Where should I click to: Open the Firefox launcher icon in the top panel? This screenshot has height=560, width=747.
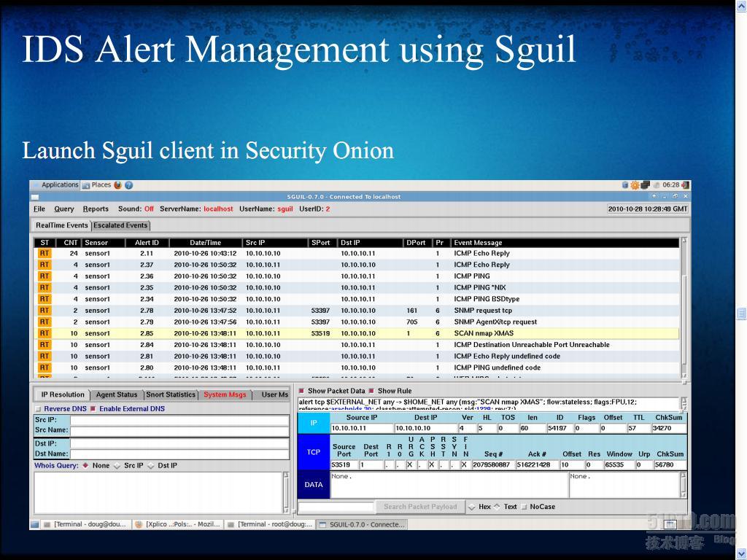pos(117,185)
